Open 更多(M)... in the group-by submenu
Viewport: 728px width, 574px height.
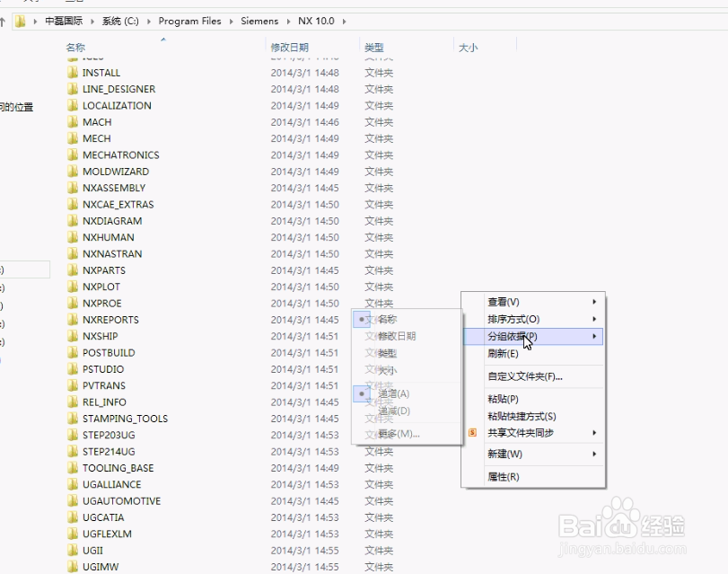[x=407, y=434]
